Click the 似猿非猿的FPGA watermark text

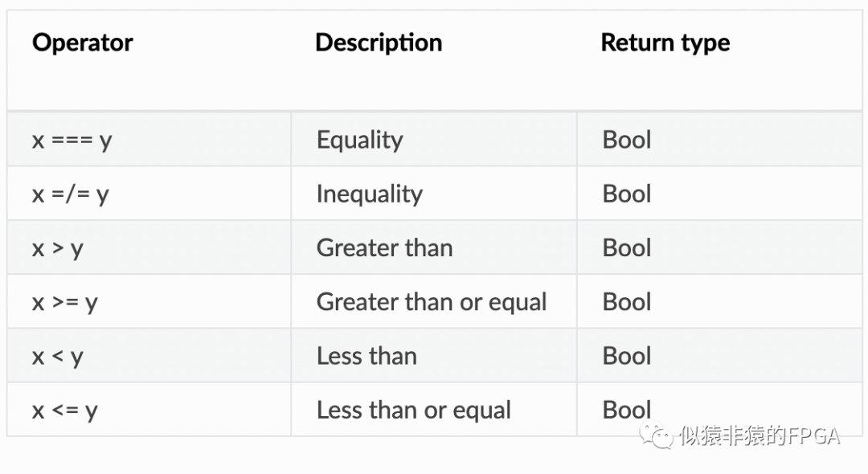pos(759,436)
